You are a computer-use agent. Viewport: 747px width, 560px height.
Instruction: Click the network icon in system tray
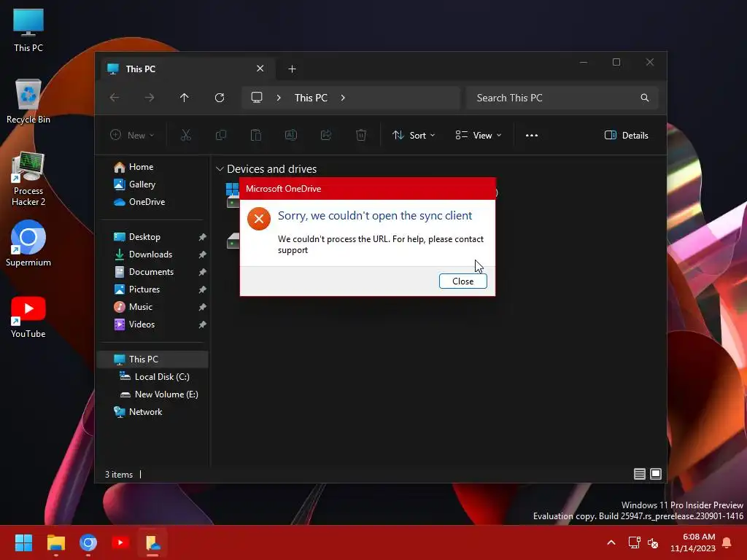634,542
